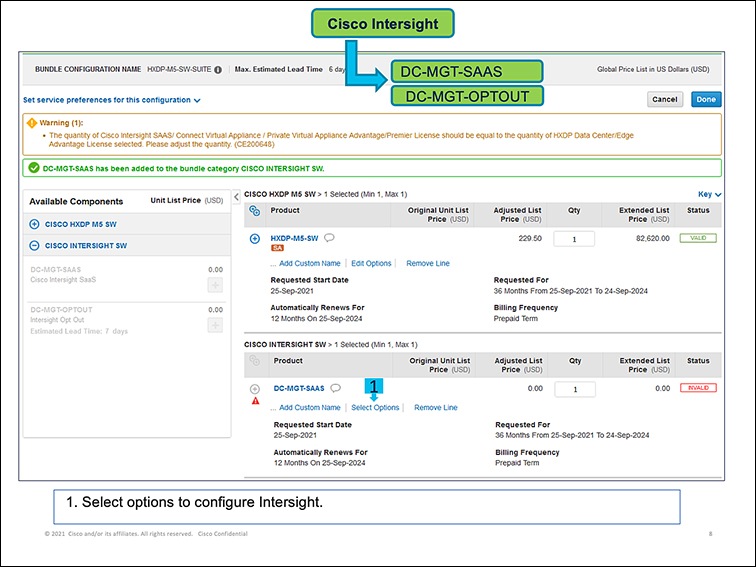Click the info icon next to HXDP-M5-SW-SUITE

[218, 69]
